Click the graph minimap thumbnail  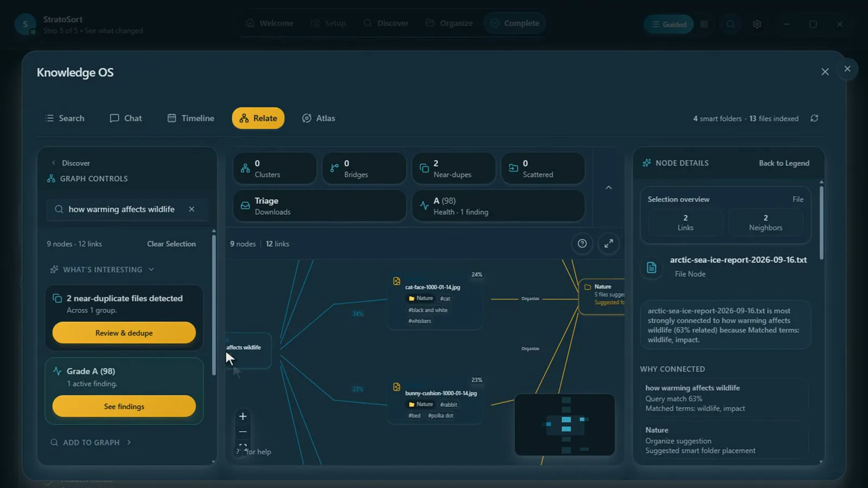coord(565,425)
